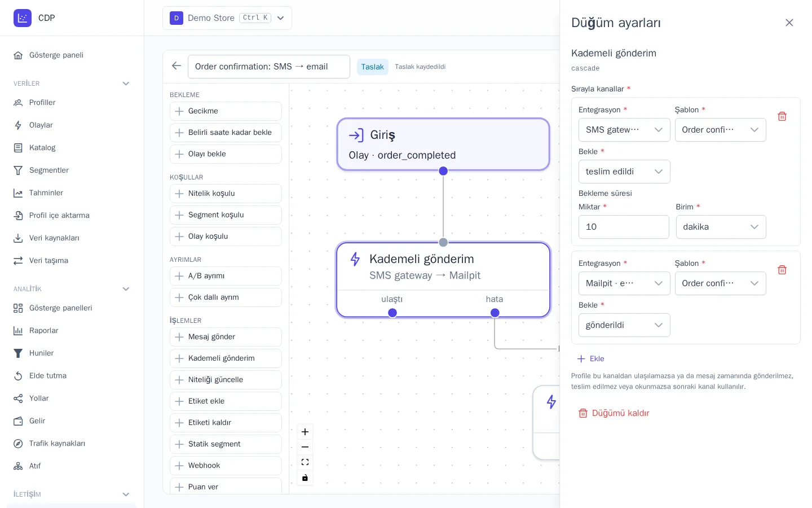Click the Veri taşıma arrows icon
The image size is (812, 508).
(x=18, y=261)
